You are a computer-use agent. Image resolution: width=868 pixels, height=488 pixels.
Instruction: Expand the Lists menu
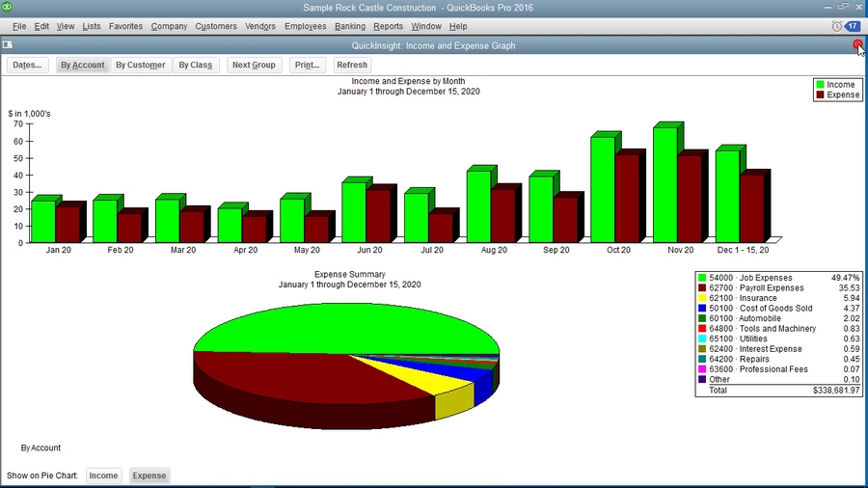click(x=92, y=26)
